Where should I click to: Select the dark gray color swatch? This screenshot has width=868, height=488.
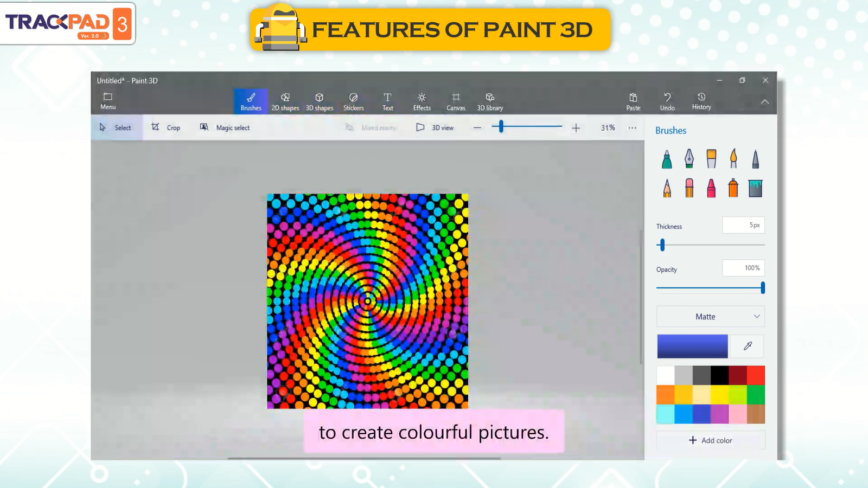coord(701,375)
